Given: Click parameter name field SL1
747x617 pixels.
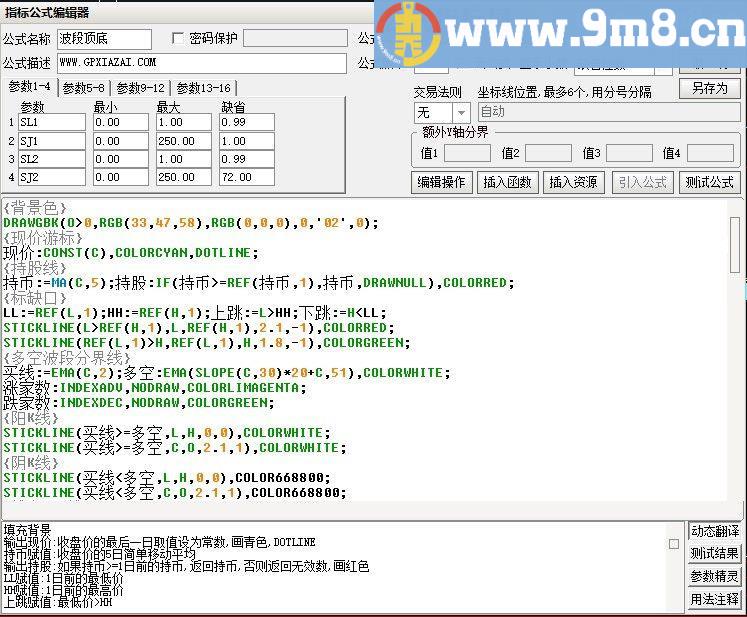Looking at the screenshot, I should click(x=52, y=122).
